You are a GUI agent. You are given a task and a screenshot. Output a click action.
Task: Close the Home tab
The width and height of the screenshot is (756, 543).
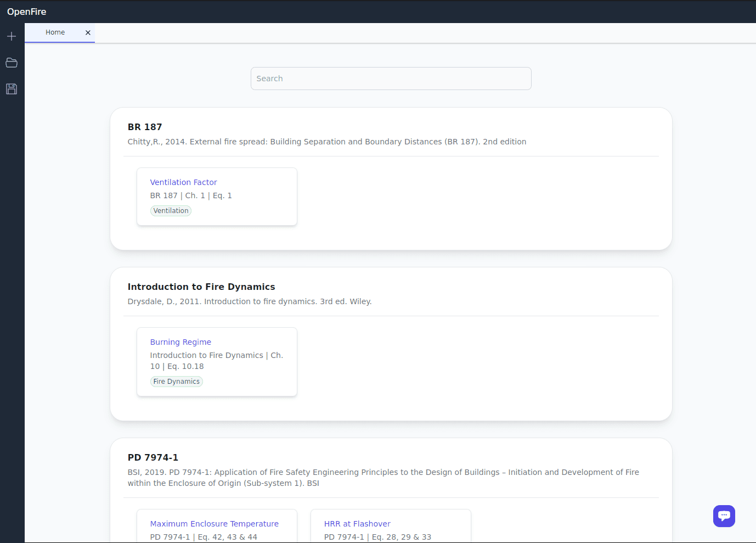[88, 32]
